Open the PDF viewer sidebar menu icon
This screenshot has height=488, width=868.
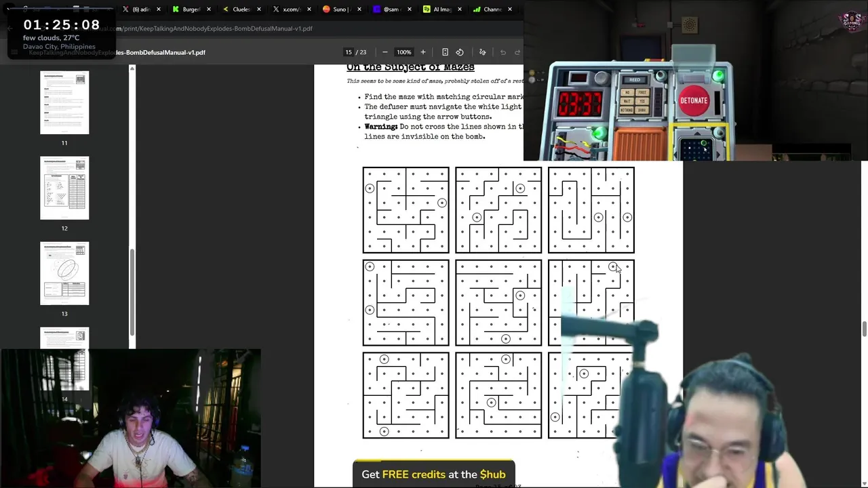pos(14,52)
